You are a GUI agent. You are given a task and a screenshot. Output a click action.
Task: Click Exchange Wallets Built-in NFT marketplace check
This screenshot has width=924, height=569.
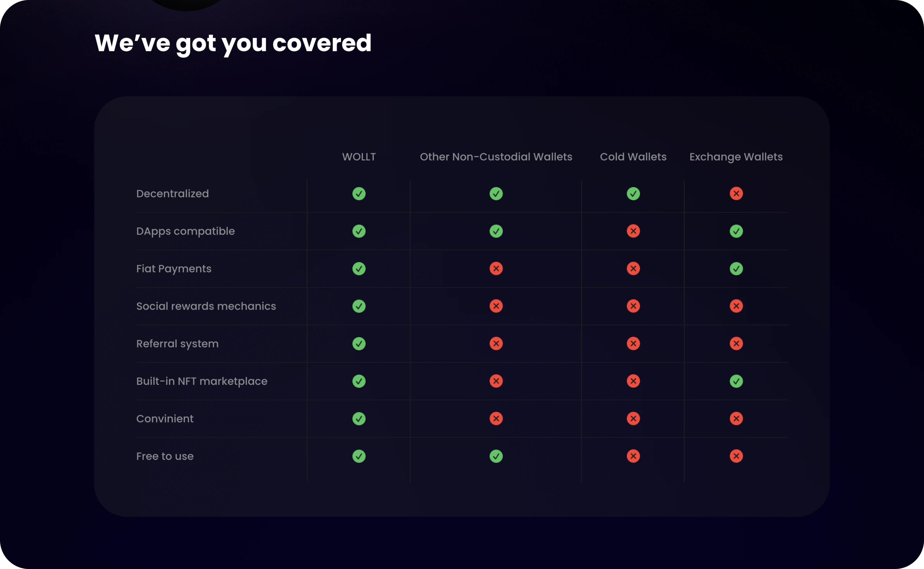click(x=736, y=381)
